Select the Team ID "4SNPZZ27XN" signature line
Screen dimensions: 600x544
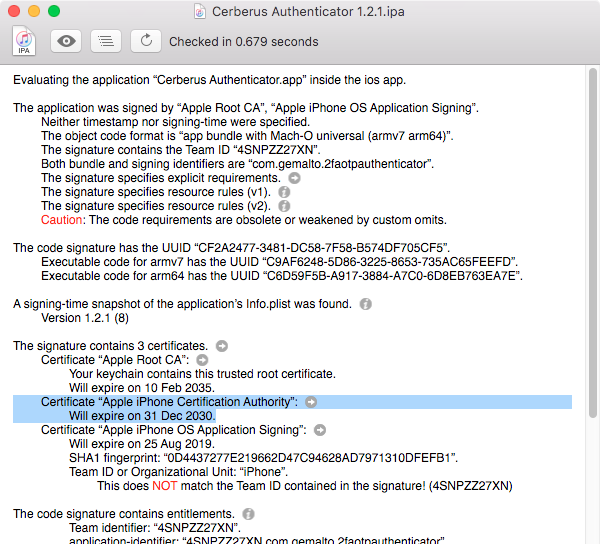[x=181, y=150]
